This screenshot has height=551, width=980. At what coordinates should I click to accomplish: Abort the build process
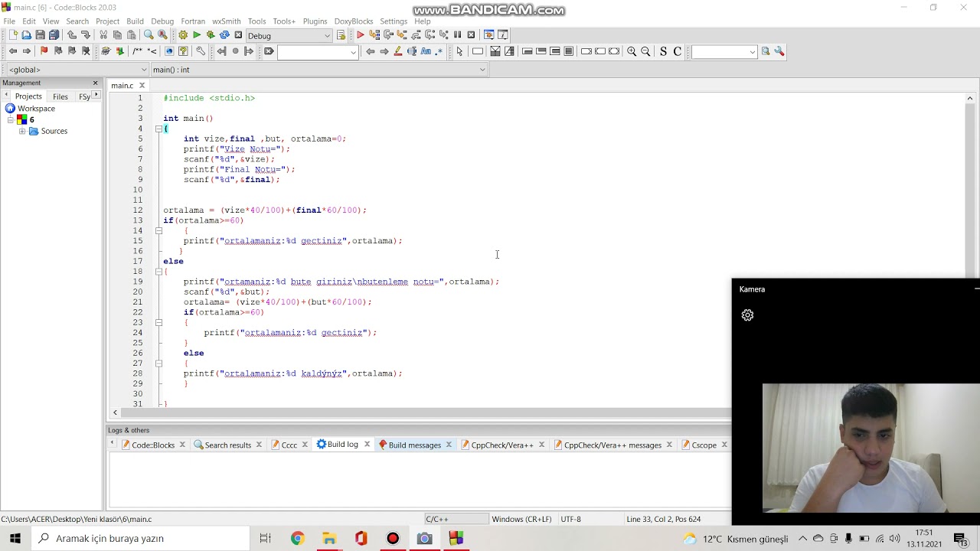pyautogui.click(x=238, y=35)
